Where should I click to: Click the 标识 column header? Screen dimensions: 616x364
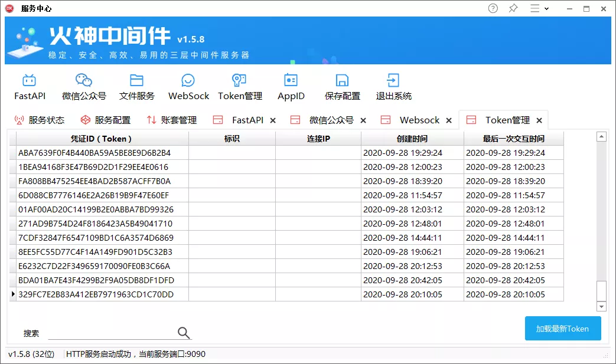232,139
